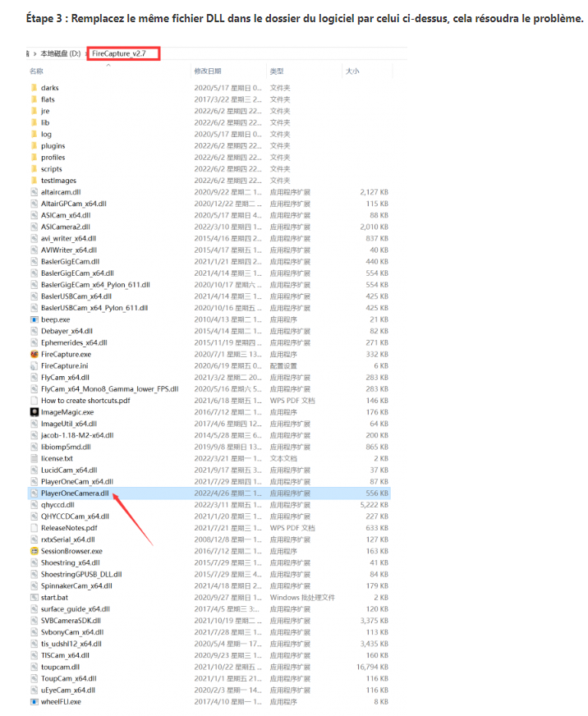588x716 pixels.
Task: Click FlyCam_x64_Mono8_Gamma_lower_FPS.dll file name
Action: point(110,389)
